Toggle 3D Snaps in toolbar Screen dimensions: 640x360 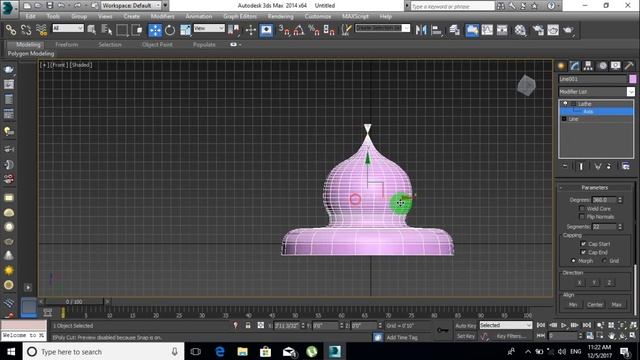284,30
